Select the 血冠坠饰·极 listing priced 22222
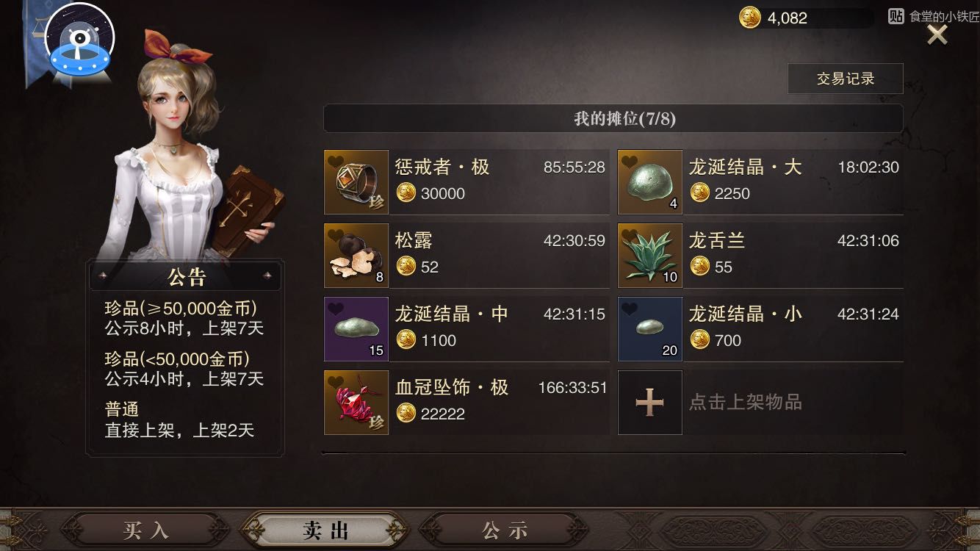Screen dimensions: 980x551 pyautogui.click(x=466, y=403)
